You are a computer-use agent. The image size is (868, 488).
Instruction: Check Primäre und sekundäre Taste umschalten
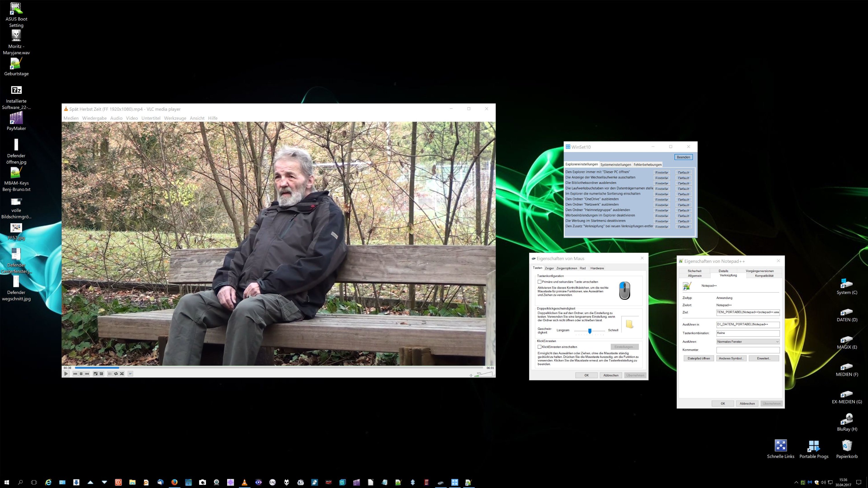tap(540, 282)
